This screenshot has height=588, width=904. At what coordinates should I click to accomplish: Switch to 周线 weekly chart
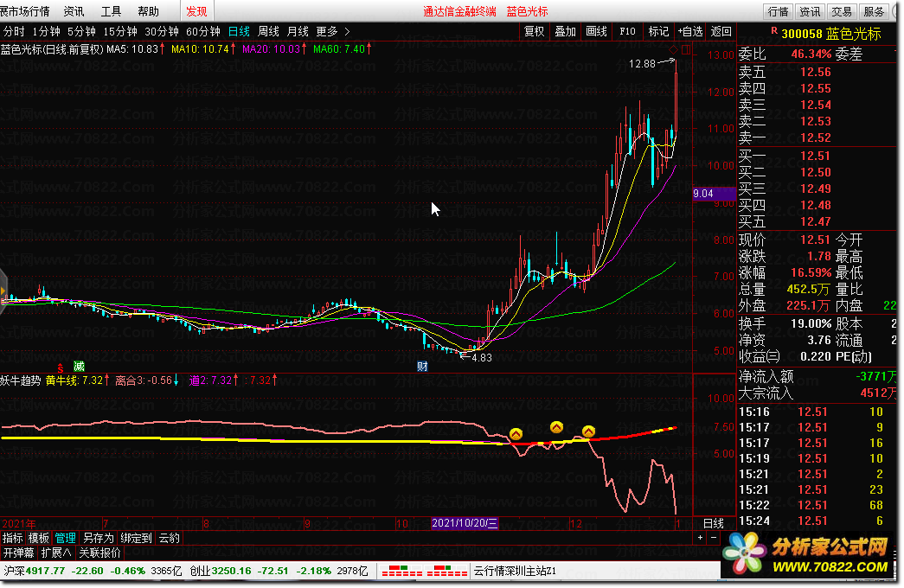(x=268, y=32)
